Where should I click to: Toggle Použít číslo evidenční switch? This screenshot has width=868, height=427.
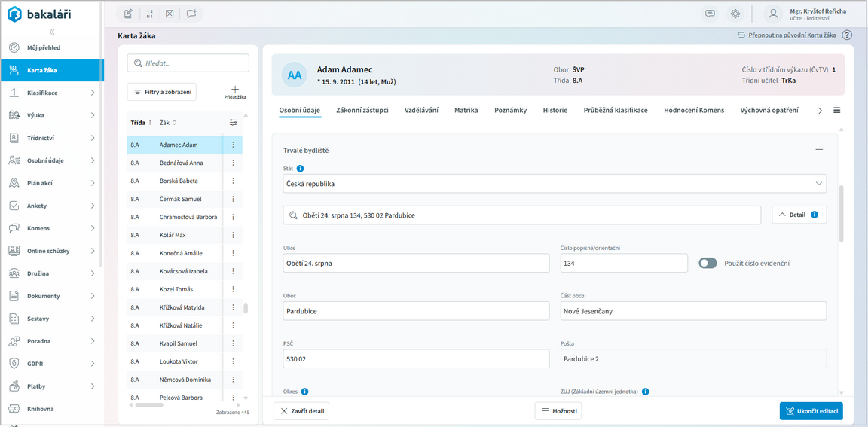(708, 263)
